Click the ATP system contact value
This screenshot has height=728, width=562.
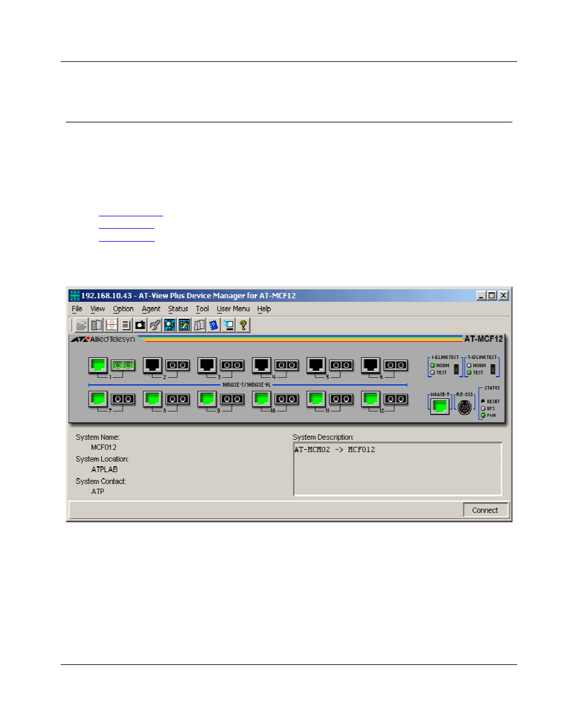[x=98, y=492]
